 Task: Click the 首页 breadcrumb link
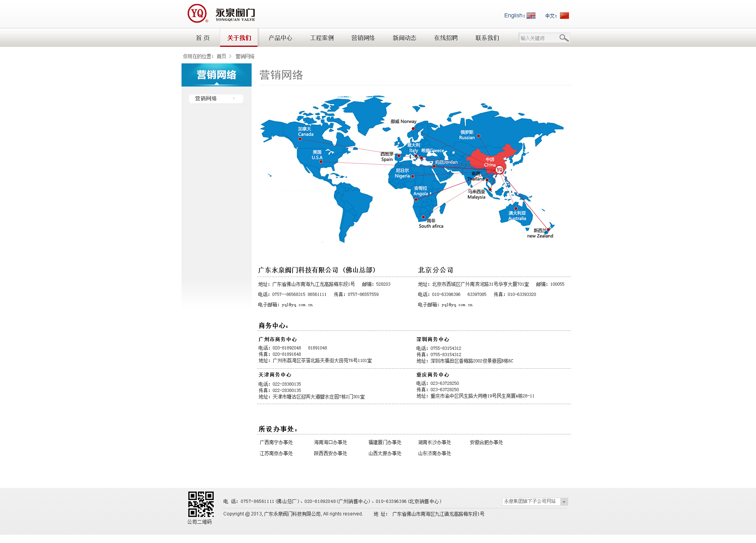coord(221,56)
